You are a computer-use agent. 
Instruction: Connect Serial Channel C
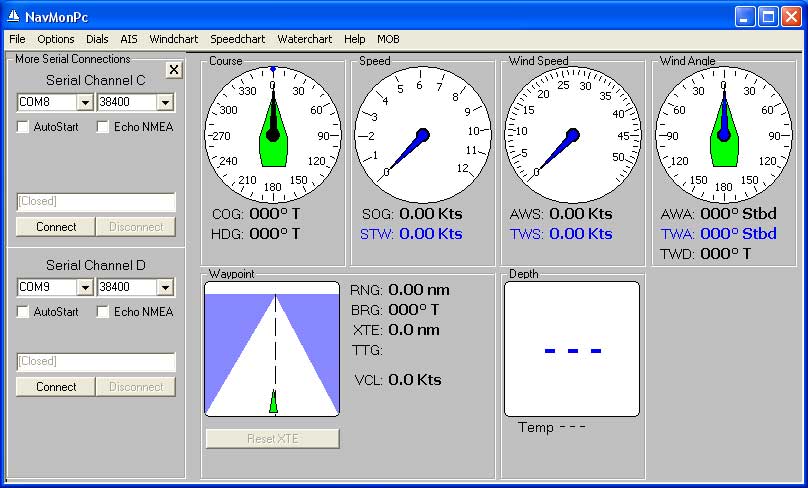(x=56, y=227)
